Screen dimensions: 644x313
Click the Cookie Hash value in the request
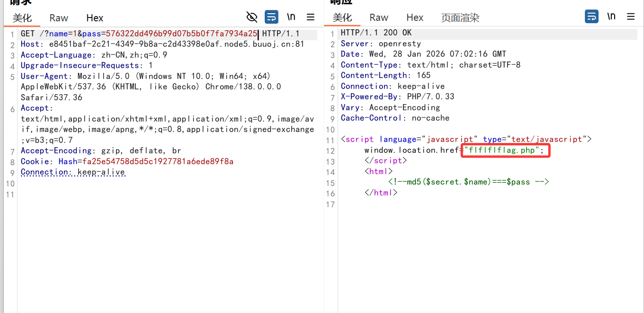pos(158,161)
